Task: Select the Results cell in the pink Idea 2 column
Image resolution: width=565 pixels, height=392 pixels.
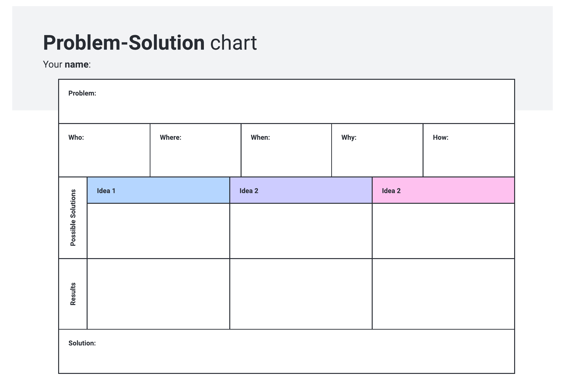Action: (x=443, y=294)
